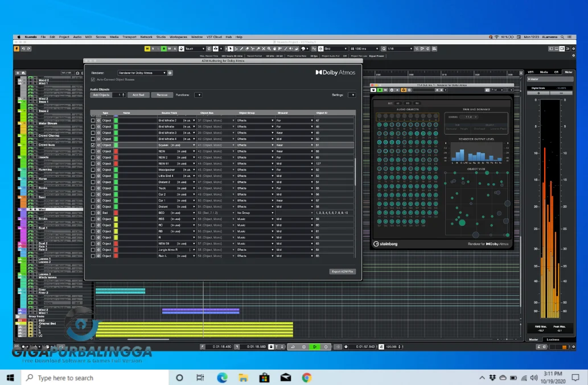588x385 pixels.
Task: Open the Transport menu
Action: pyautogui.click(x=129, y=37)
